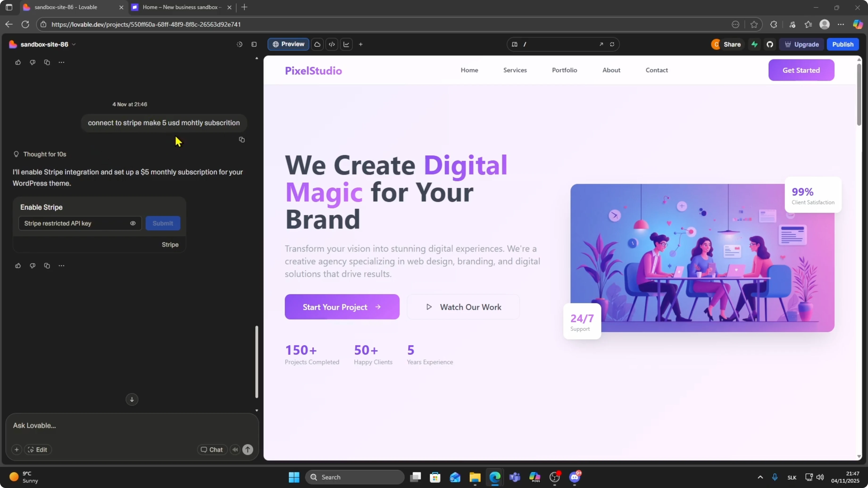Thumbs down the Stripe response

32,266
